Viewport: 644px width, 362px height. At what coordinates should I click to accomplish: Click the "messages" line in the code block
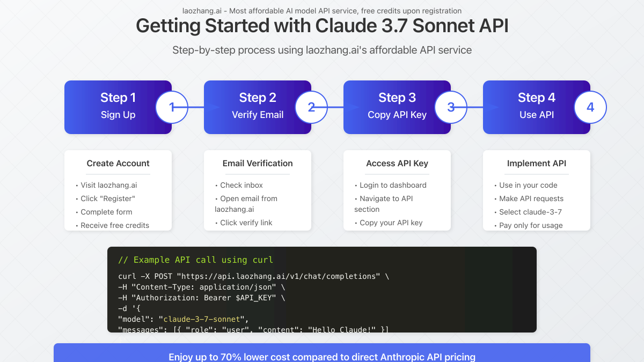pyautogui.click(x=253, y=329)
